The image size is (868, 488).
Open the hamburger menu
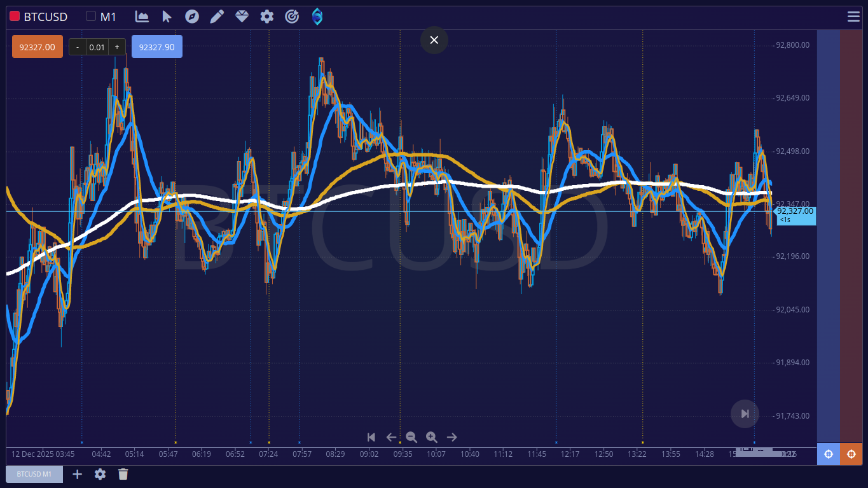(853, 17)
